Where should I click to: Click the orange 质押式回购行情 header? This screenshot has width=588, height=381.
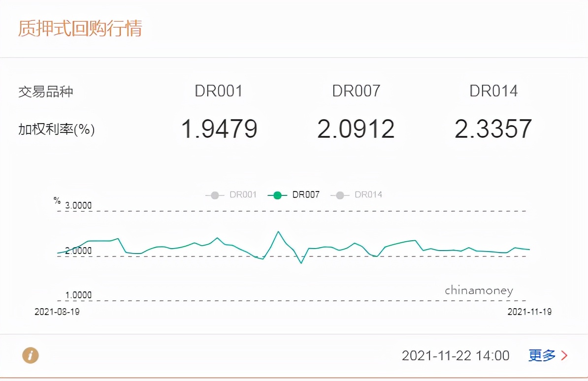pyautogui.click(x=81, y=29)
